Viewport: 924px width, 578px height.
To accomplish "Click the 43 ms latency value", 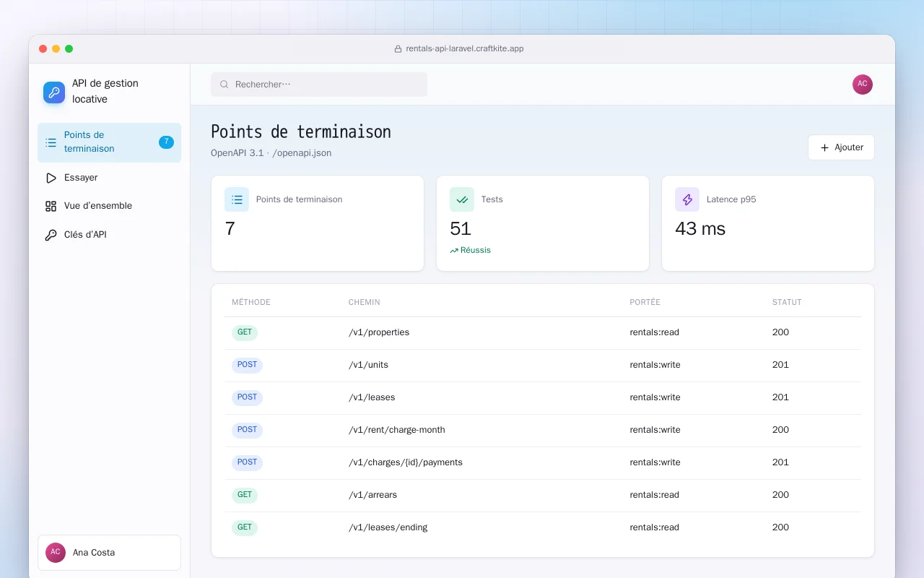I will point(700,229).
